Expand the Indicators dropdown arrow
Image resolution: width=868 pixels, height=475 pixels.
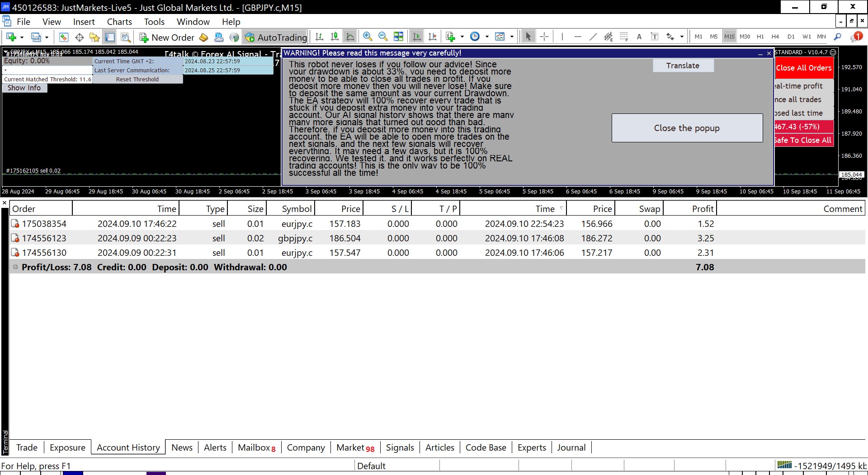[x=462, y=37]
